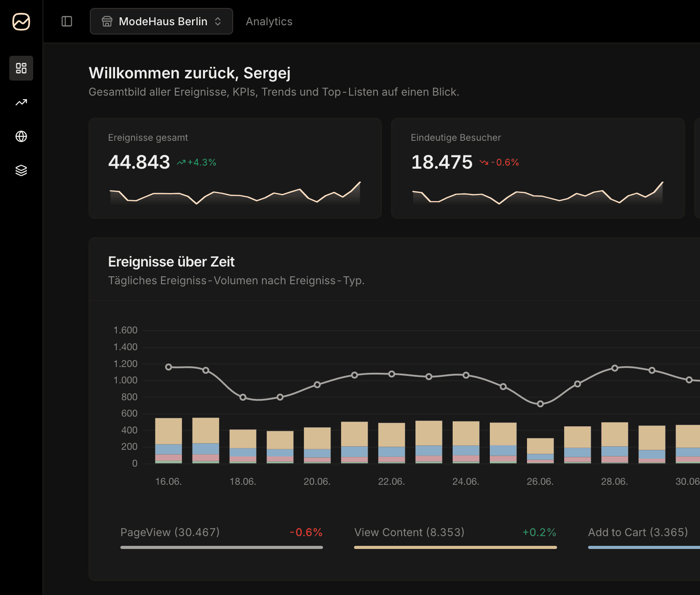700x595 pixels.
Task: Open the ModeHaus Berlin shop selector
Action: pos(162,21)
